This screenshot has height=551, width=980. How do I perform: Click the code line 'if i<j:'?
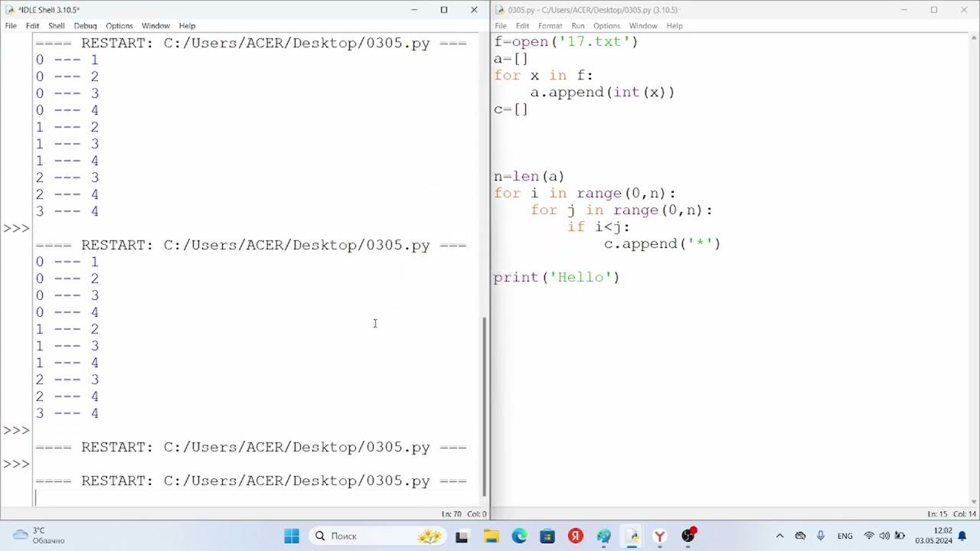[599, 227]
